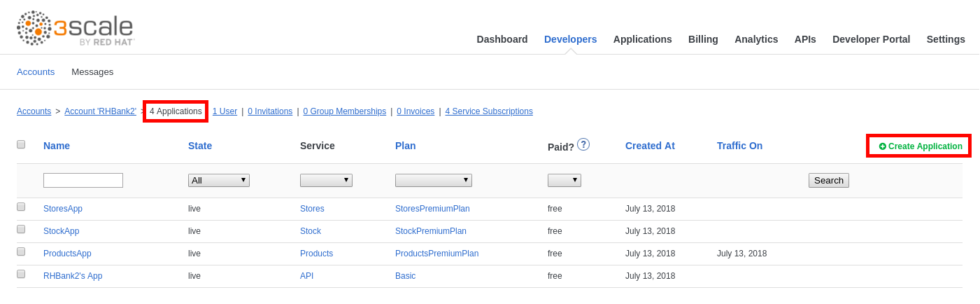This screenshot has height=304, width=980.
Task: Open the 4 Service Subscriptions link
Action: pos(488,111)
